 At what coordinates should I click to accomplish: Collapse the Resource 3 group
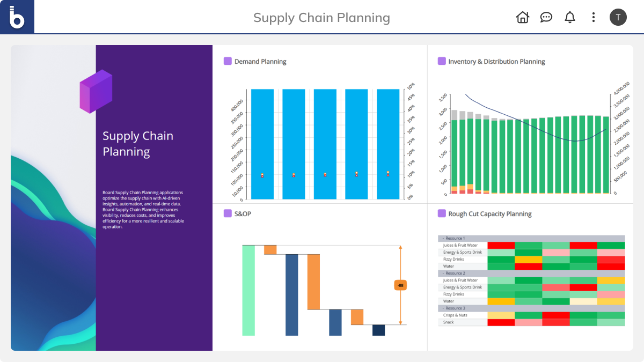click(443, 308)
